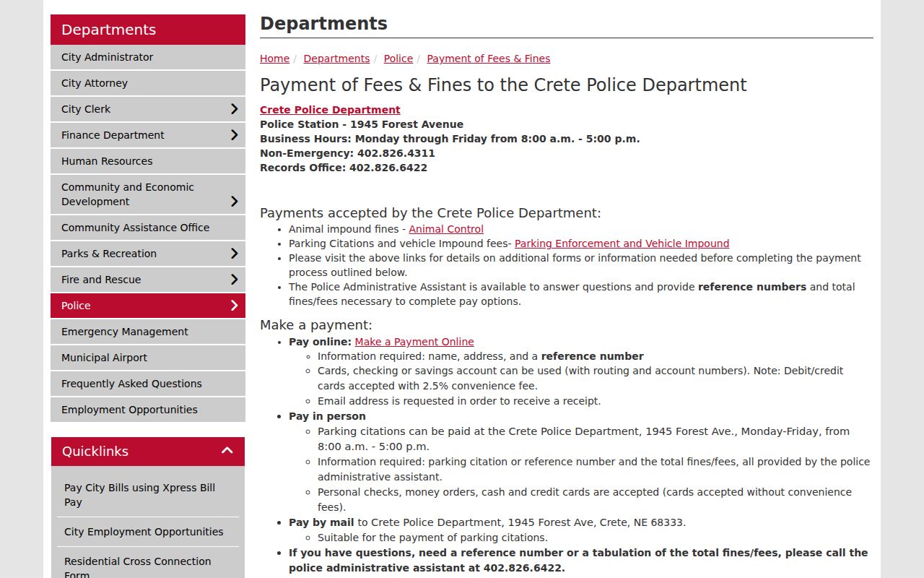Click the Home breadcrumb link
This screenshot has width=924, height=578.
(274, 59)
